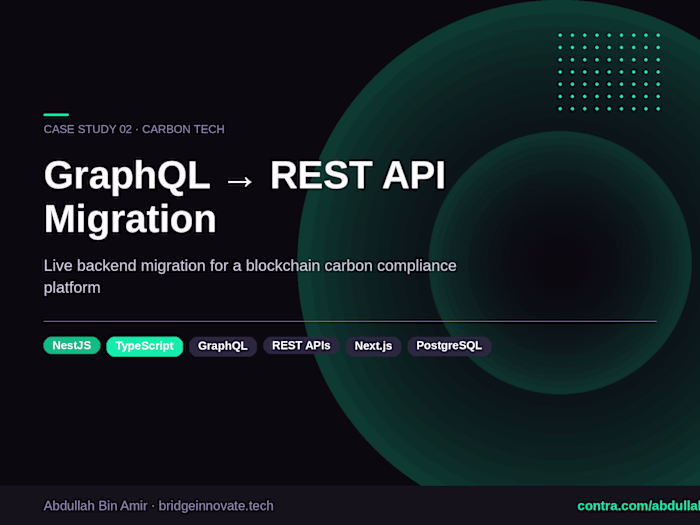
Task: Click the Next.js tag pill
Action: [373, 346]
